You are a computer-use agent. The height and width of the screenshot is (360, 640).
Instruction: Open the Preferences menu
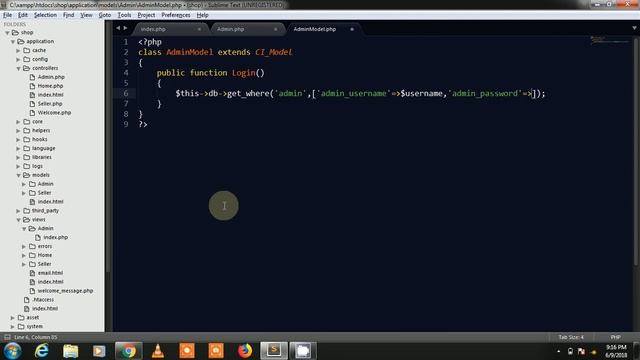click(176, 15)
